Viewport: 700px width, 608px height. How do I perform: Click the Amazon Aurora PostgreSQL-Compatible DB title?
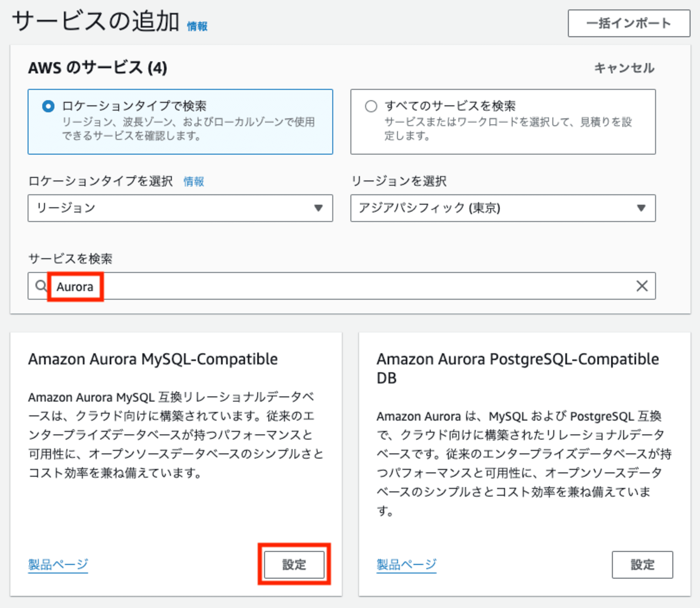[518, 368]
